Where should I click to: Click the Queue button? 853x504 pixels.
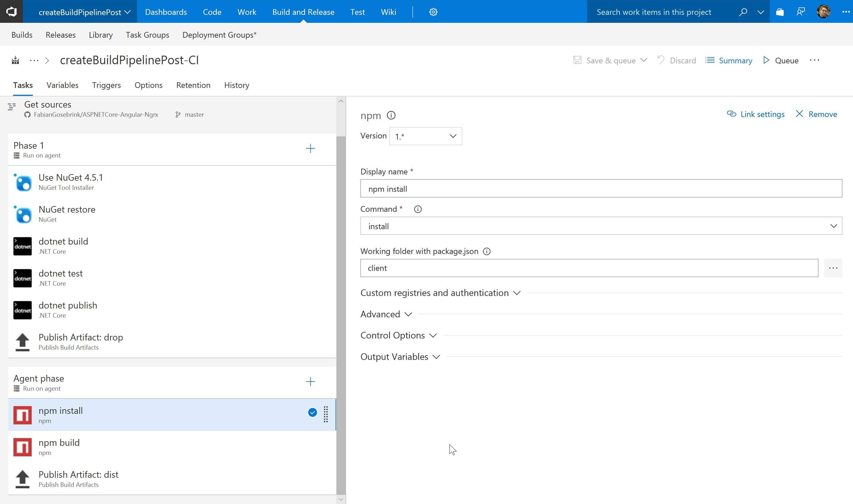(781, 61)
